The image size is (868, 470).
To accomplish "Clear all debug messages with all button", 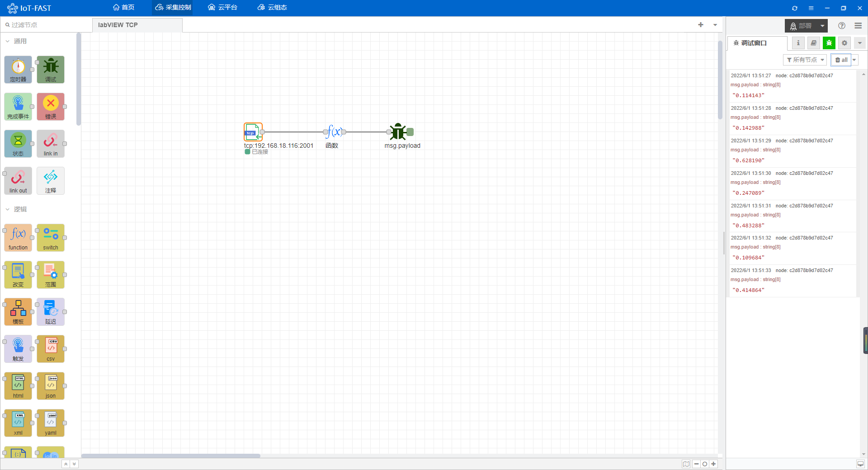I will [841, 60].
